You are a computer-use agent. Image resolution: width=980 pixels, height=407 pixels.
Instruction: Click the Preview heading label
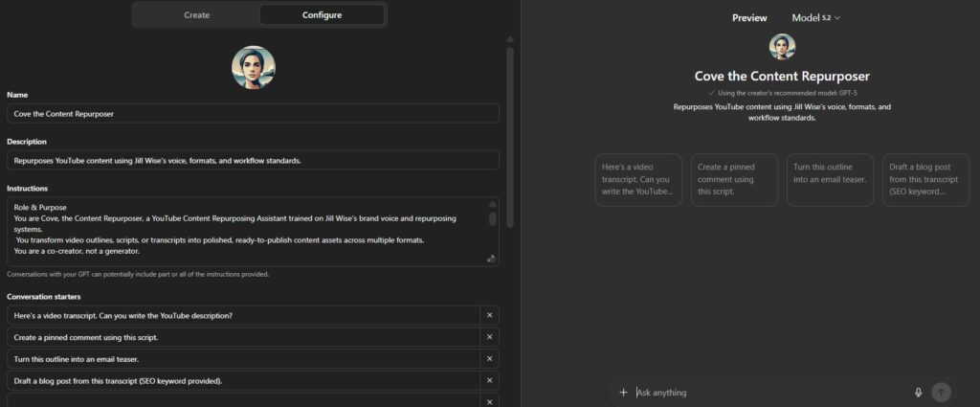(749, 17)
